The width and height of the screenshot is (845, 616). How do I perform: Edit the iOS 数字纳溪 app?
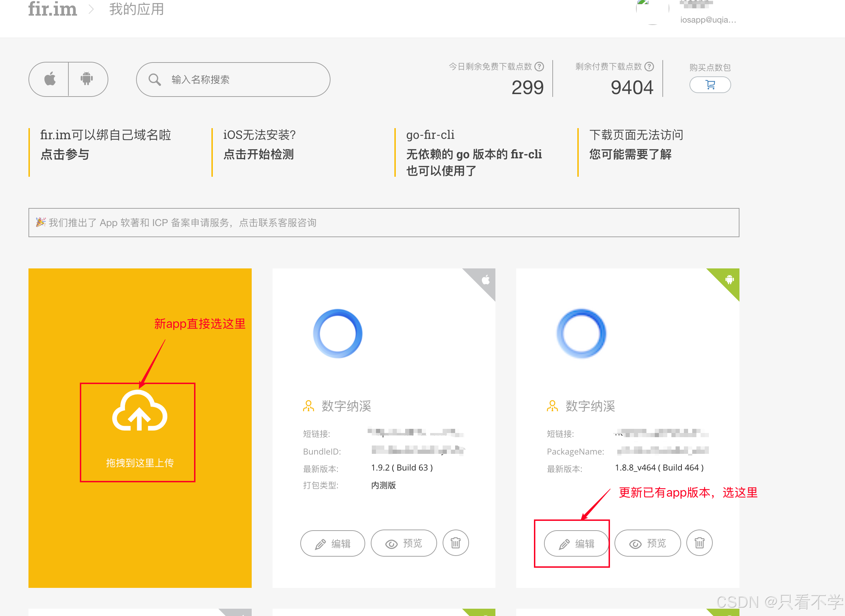pos(333,544)
